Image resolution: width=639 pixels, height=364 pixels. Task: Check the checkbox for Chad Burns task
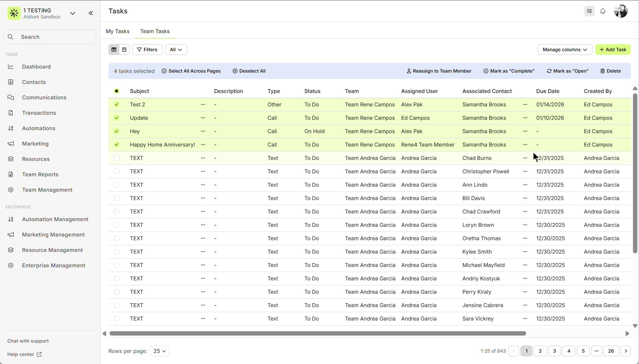pyautogui.click(x=117, y=158)
